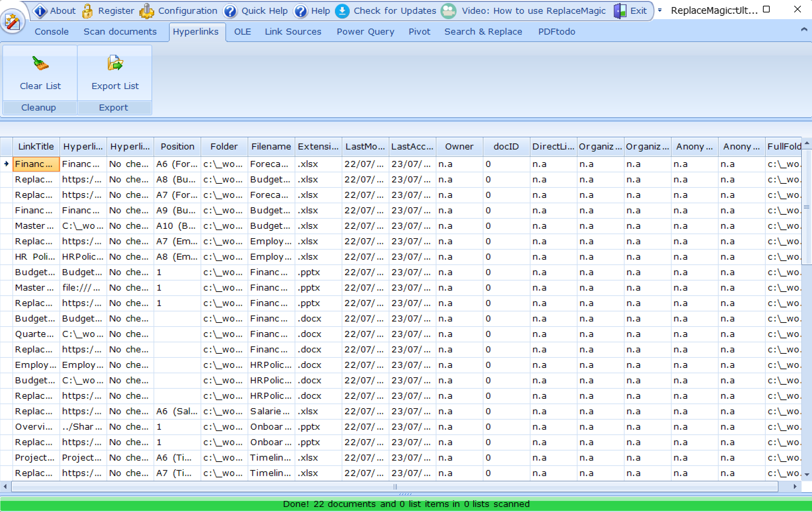Open the About dialog from the toolbar
812x512 pixels.
(55, 11)
